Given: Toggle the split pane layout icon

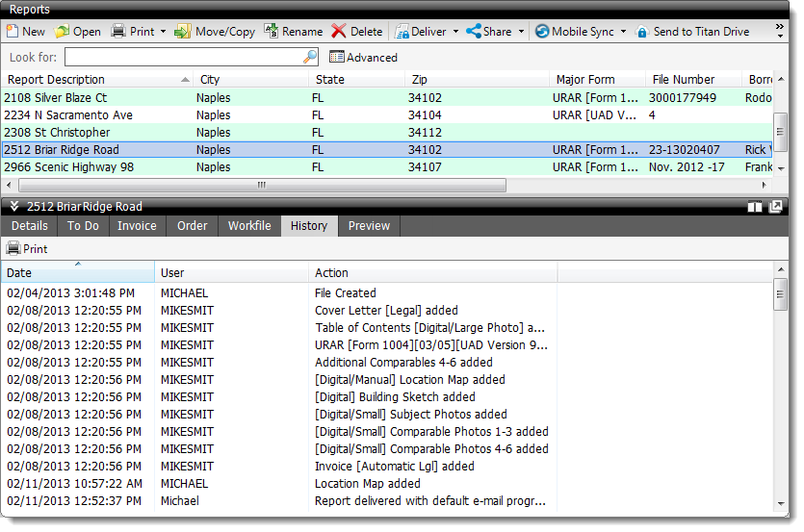Looking at the screenshot, I should click(x=755, y=207).
